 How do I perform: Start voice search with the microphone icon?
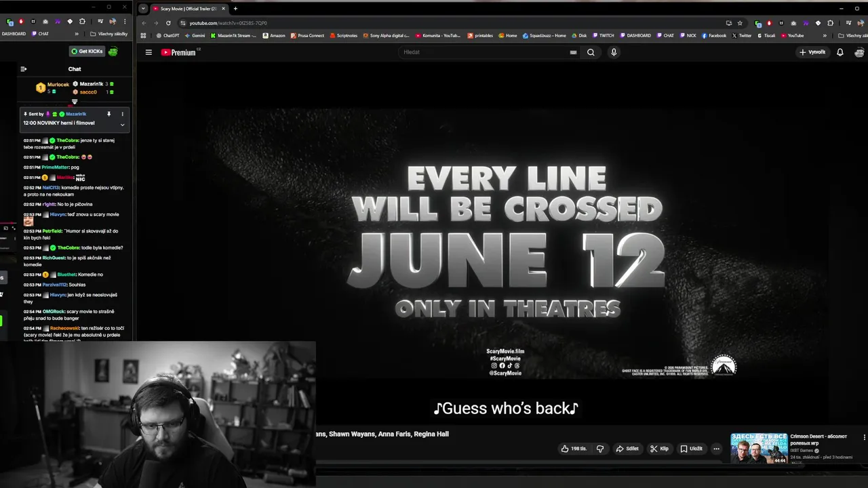[614, 52]
